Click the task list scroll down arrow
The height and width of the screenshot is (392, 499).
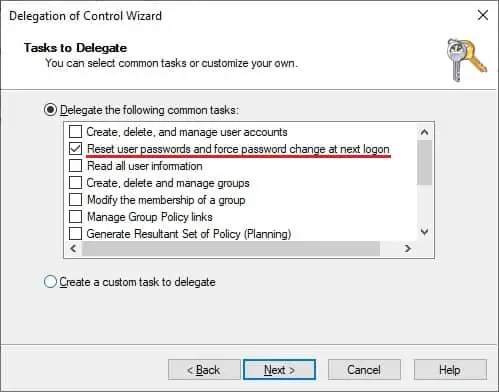click(424, 232)
